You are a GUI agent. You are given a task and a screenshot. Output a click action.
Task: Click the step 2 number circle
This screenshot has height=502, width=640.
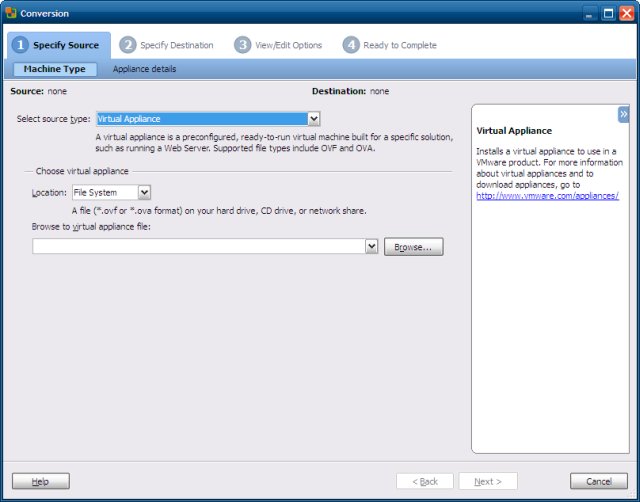pyautogui.click(x=127, y=45)
